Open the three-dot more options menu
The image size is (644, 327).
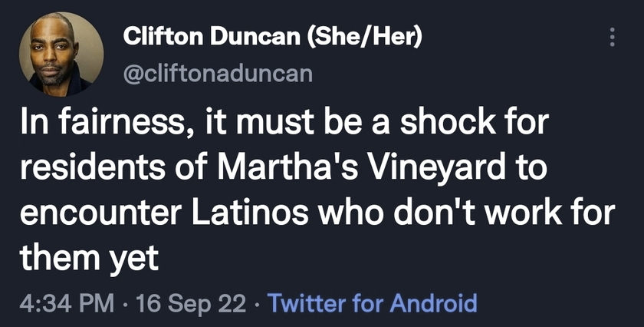pyautogui.click(x=612, y=37)
